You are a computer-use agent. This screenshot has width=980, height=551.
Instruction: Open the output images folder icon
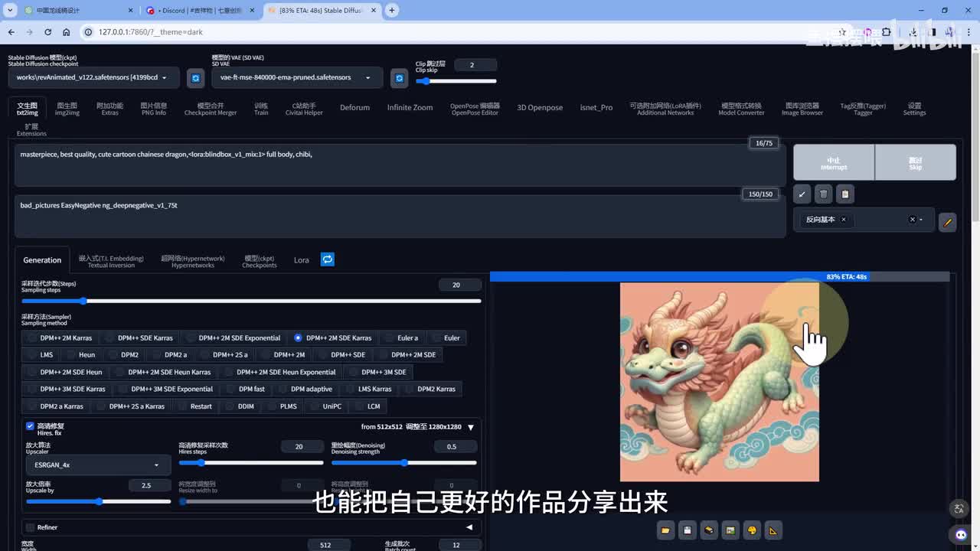coord(665,530)
